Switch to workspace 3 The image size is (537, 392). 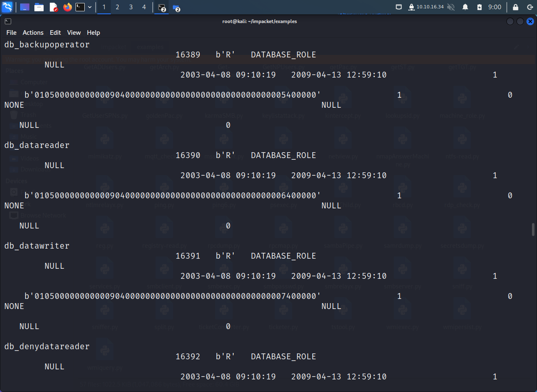[x=131, y=7]
